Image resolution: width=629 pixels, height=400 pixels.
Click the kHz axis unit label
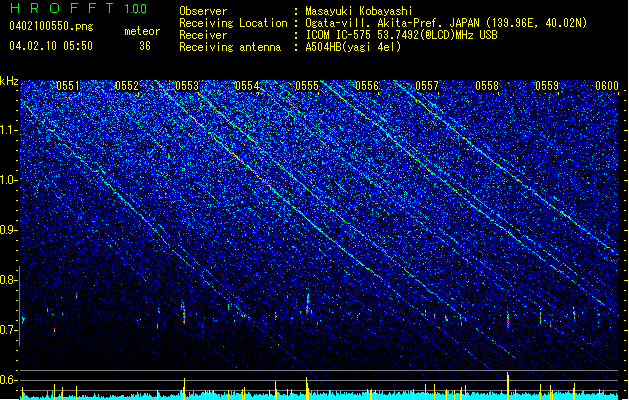click(9, 81)
